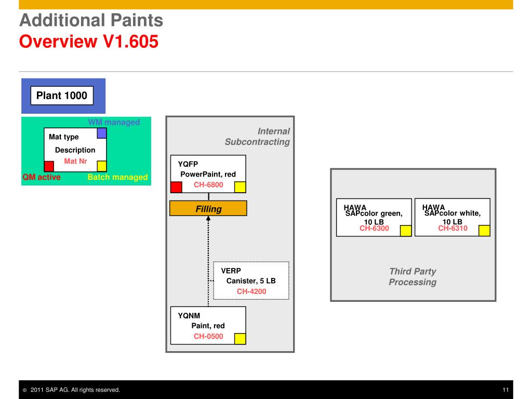Click slide page number 11
Viewport: 532px width, 399px height.
point(506,390)
